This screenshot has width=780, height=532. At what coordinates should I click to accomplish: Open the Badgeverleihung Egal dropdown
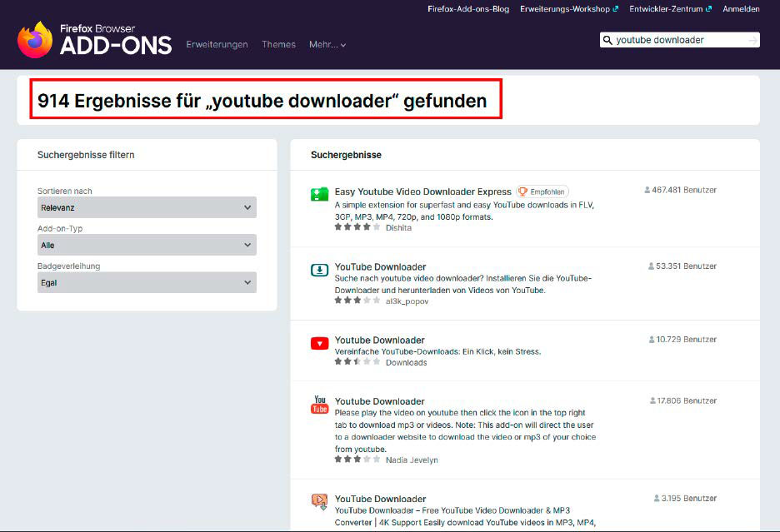[147, 282]
